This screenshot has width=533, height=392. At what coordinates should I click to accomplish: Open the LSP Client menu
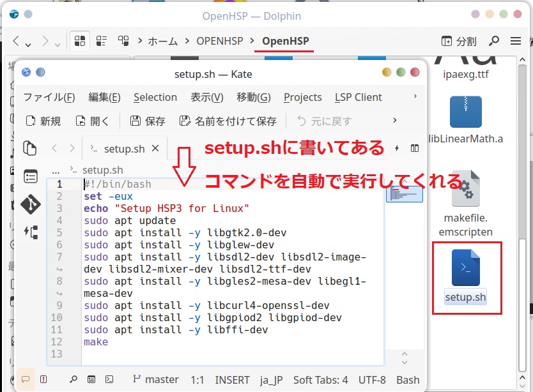(x=359, y=97)
